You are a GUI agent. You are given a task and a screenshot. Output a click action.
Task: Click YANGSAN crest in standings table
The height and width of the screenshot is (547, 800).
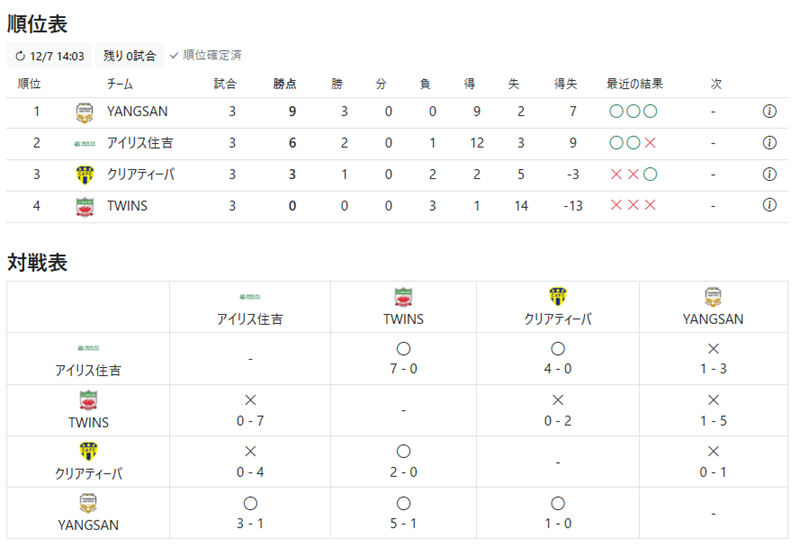pyautogui.click(x=85, y=113)
